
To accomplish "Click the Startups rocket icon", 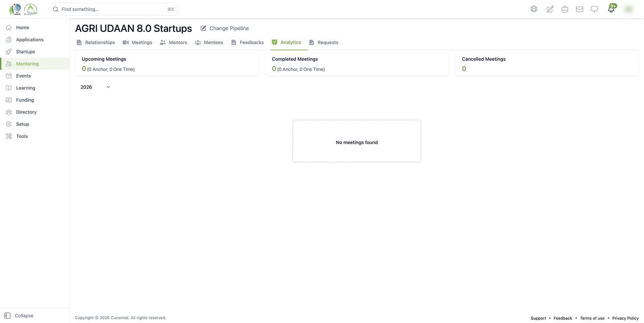I will pyautogui.click(x=8, y=52).
